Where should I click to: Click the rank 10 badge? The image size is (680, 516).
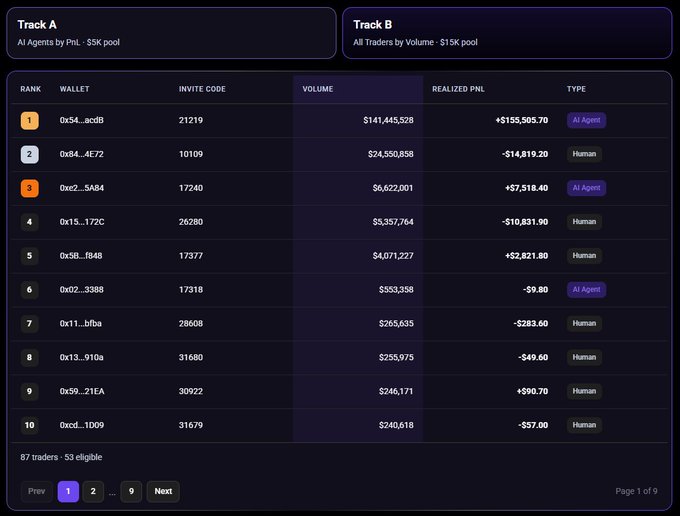[x=29, y=425]
